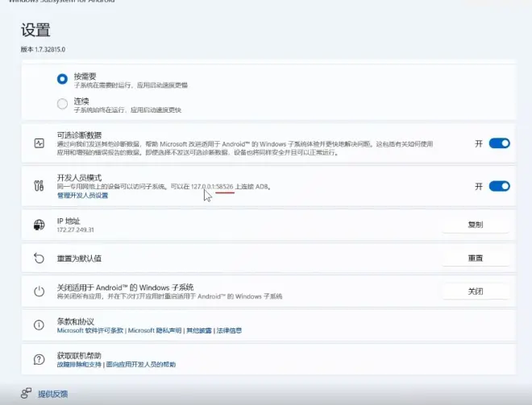The width and height of the screenshot is (532, 405).
Task: Copy the IP address with 复制 button
Action: [476, 225]
